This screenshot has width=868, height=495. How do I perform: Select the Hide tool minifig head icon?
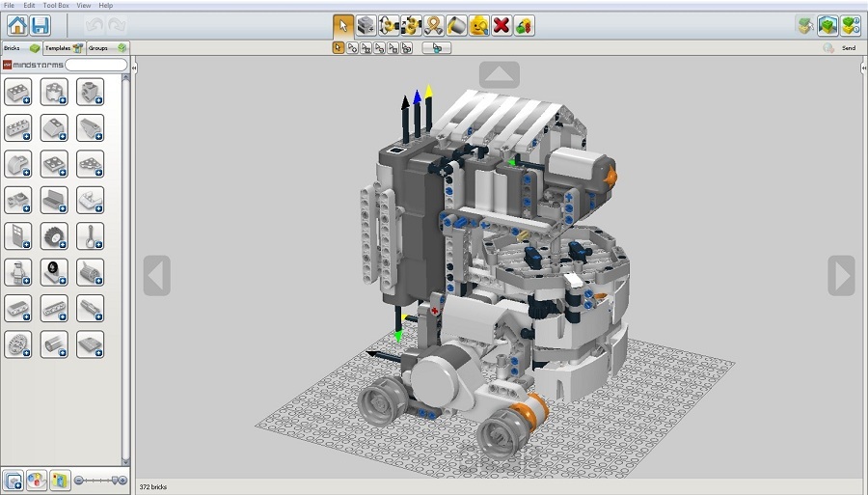tap(478, 26)
